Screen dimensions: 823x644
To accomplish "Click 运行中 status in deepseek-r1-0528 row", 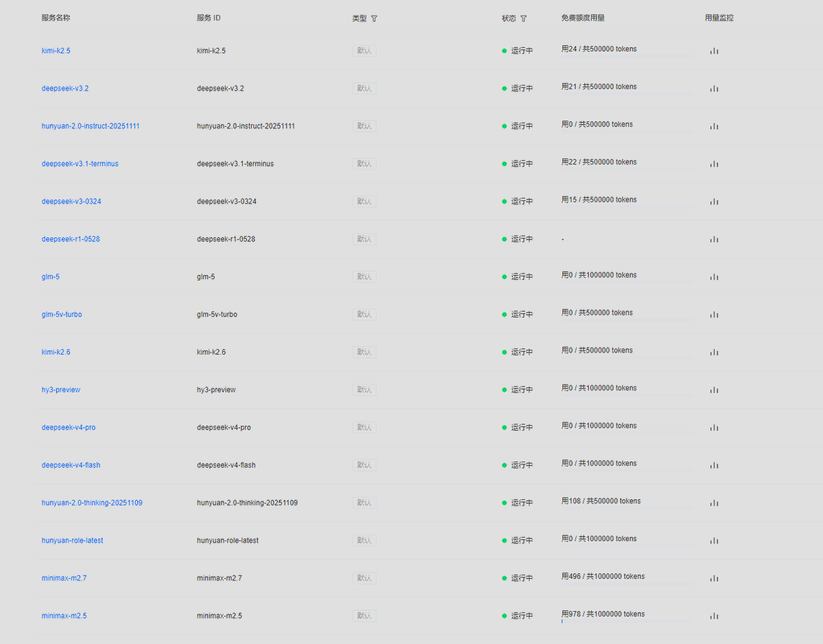I will (x=522, y=239).
